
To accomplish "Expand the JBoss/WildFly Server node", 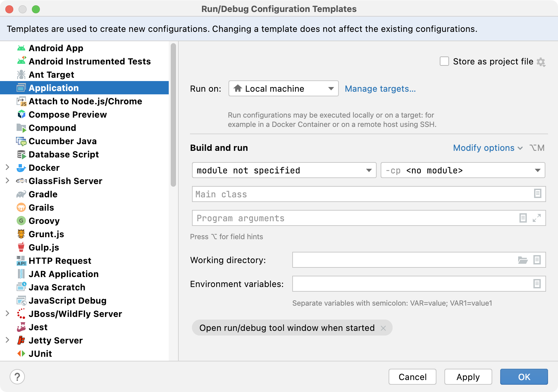I will click(x=7, y=314).
